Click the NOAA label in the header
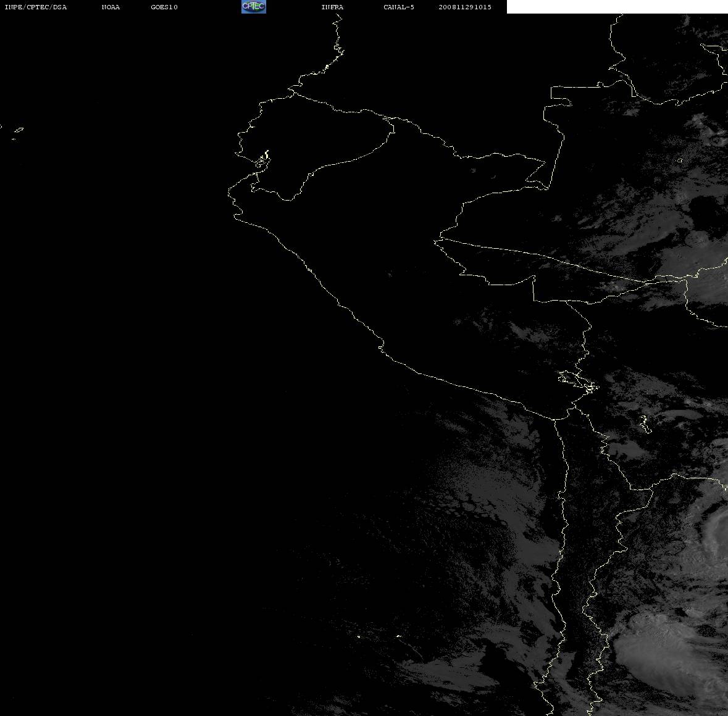Viewport: 728px width, 716px height. click(x=111, y=7)
